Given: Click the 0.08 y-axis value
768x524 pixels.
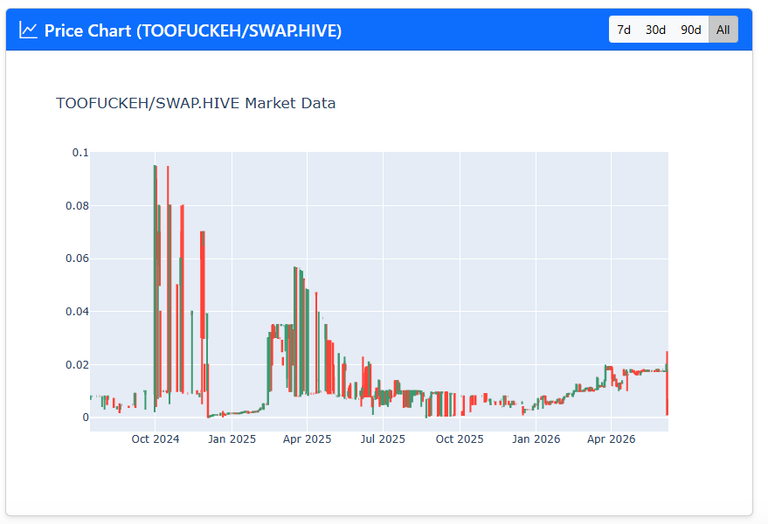Looking at the screenshot, I should point(77,206).
